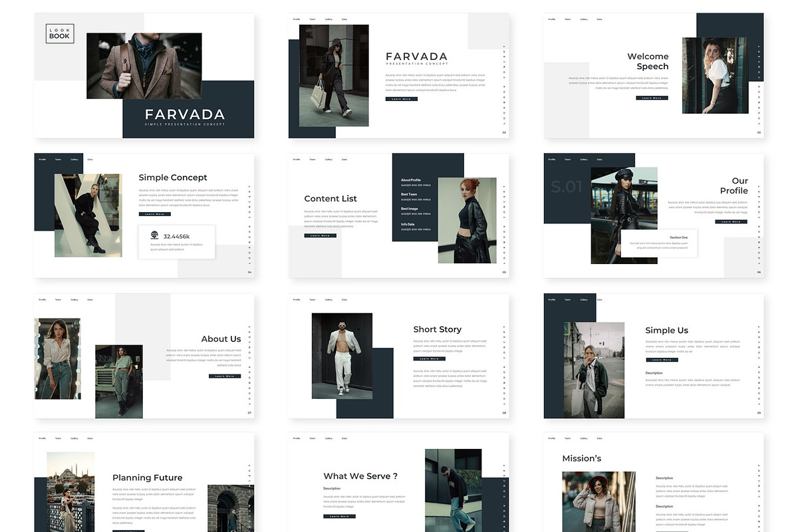
Task: Click the Description label on Simple Us slide
Action: (654, 373)
